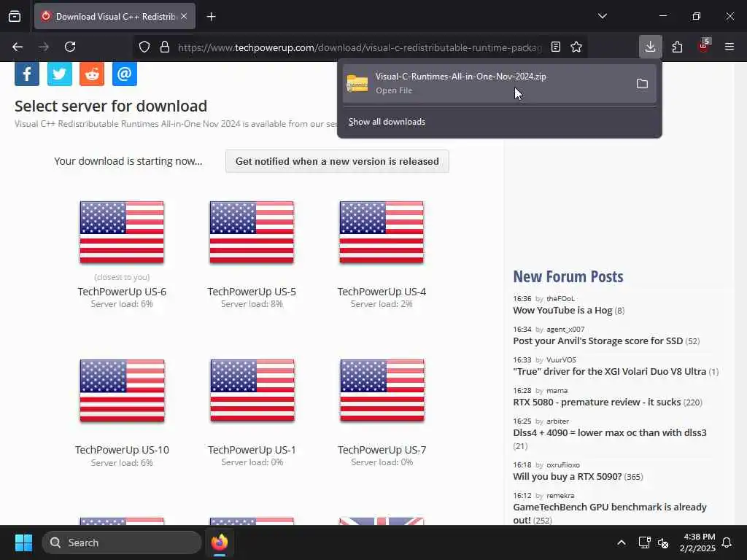Viewport: 747px width, 560px height.
Task: Open the notifications bell icon
Action: (x=727, y=542)
